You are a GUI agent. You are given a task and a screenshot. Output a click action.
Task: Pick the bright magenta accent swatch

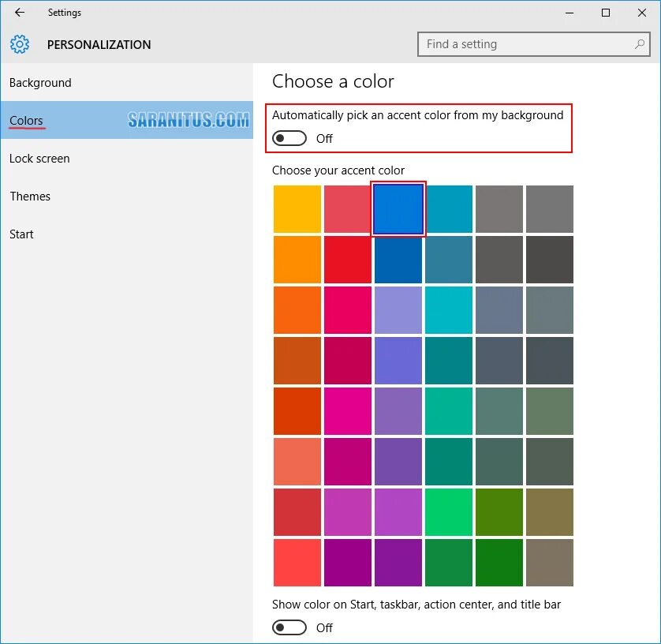click(x=347, y=410)
